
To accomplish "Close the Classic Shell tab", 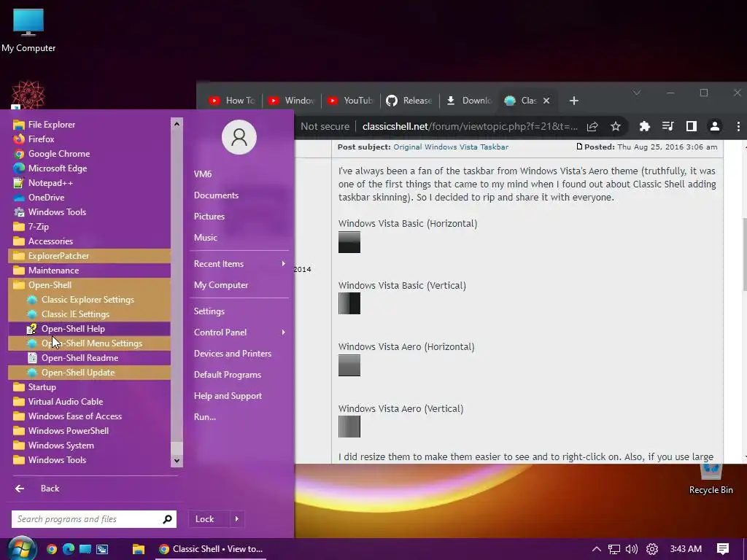I will pyautogui.click(x=546, y=101).
